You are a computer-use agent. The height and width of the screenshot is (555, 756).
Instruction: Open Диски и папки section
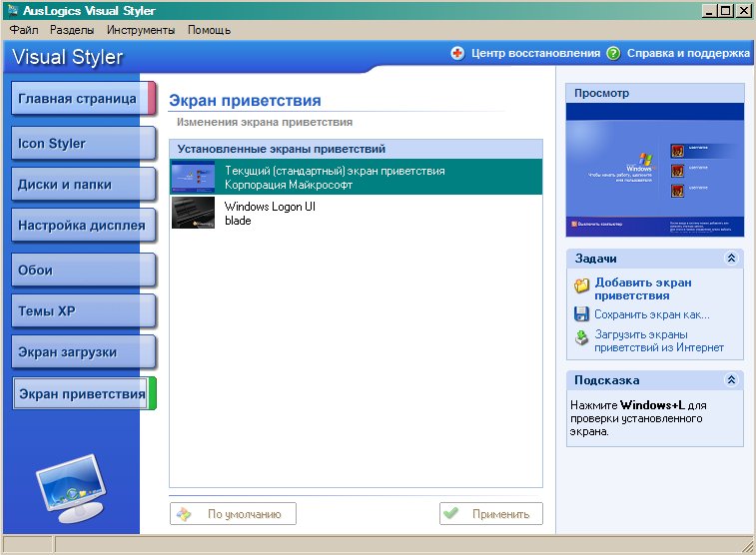[84, 184]
